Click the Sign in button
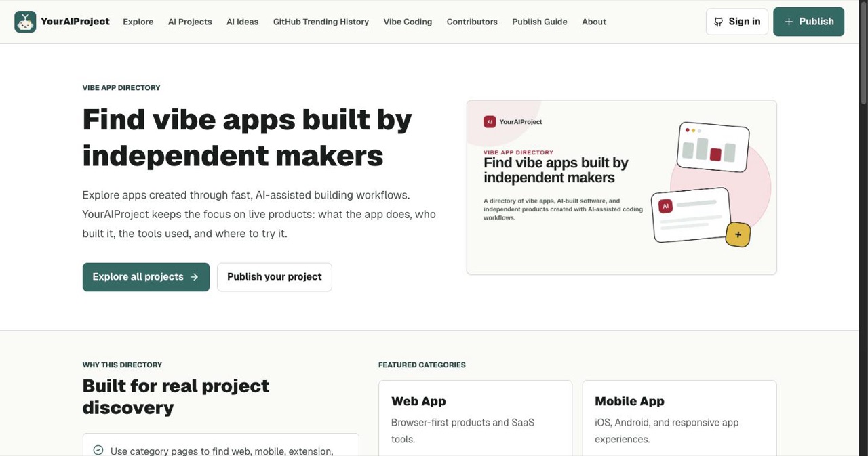868x456 pixels. point(737,22)
